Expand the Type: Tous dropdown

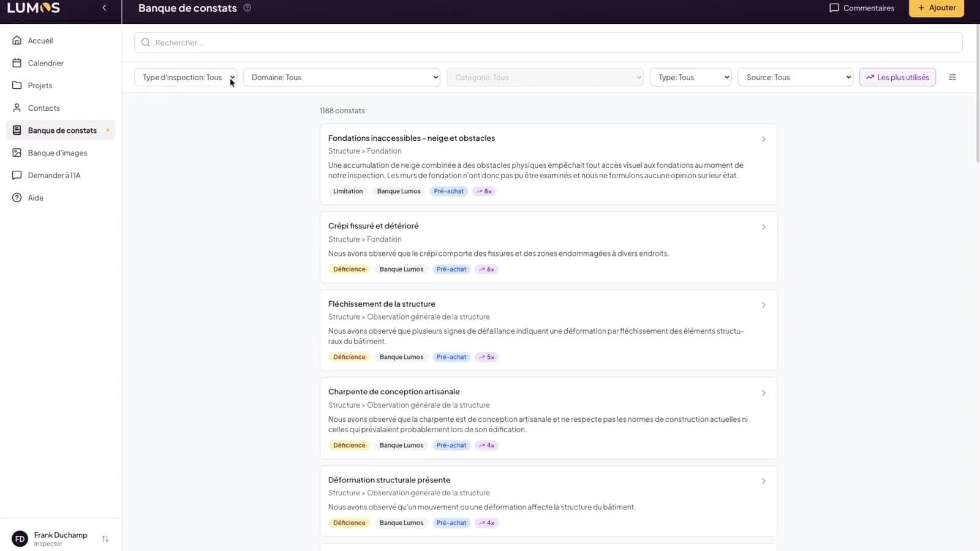click(x=691, y=77)
